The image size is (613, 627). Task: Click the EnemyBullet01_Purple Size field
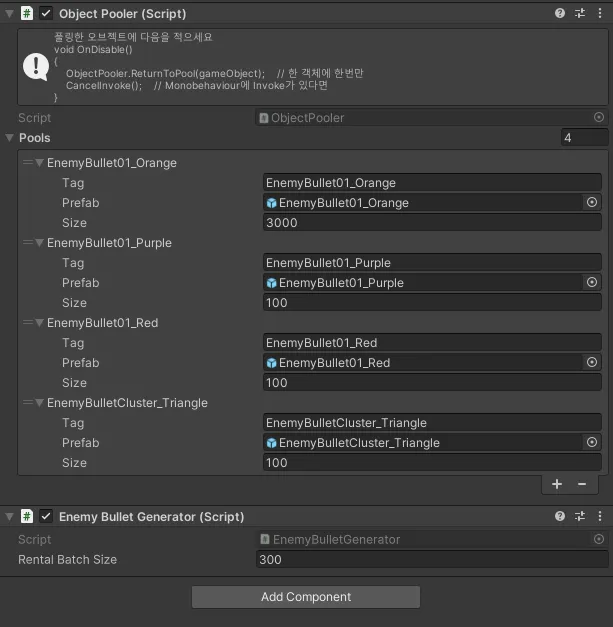click(432, 303)
